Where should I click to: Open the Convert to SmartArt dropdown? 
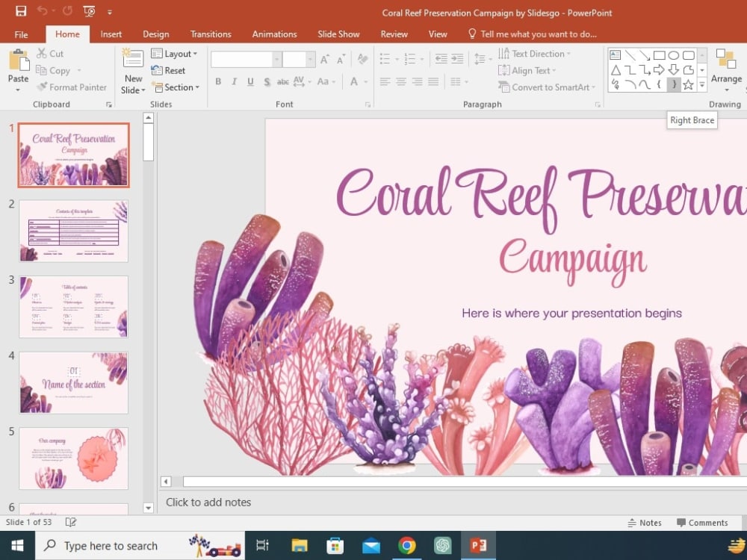[x=547, y=87]
